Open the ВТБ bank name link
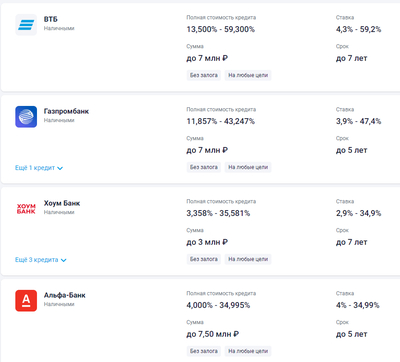 pyautogui.click(x=51, y=19)
